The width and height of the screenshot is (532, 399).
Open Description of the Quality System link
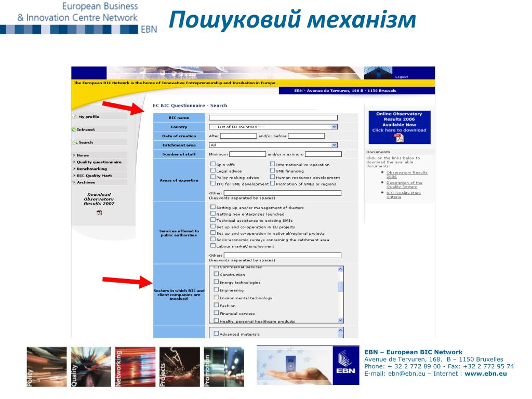tap(404, 184)
